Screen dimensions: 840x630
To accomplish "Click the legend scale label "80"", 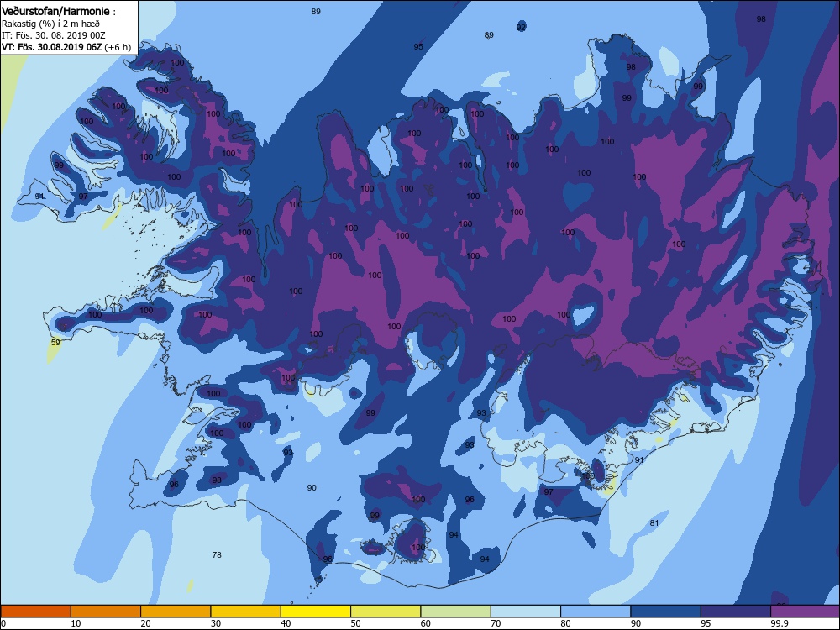I will [565, 623].
